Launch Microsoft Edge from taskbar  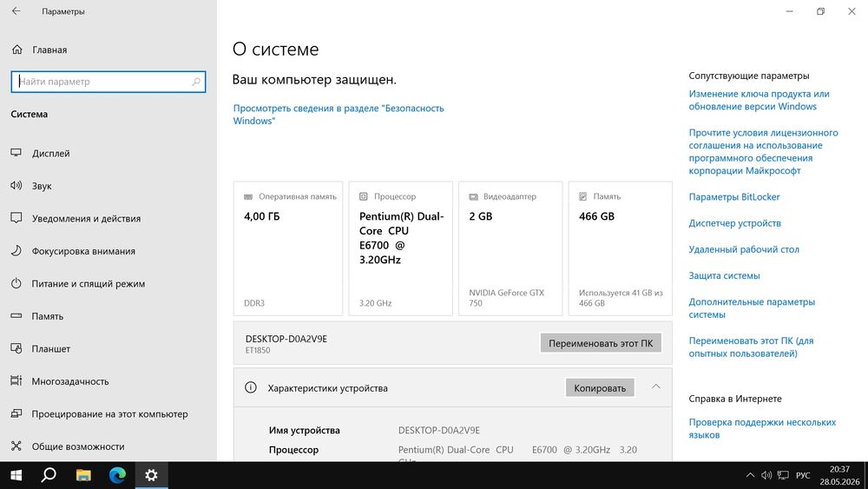117,475
